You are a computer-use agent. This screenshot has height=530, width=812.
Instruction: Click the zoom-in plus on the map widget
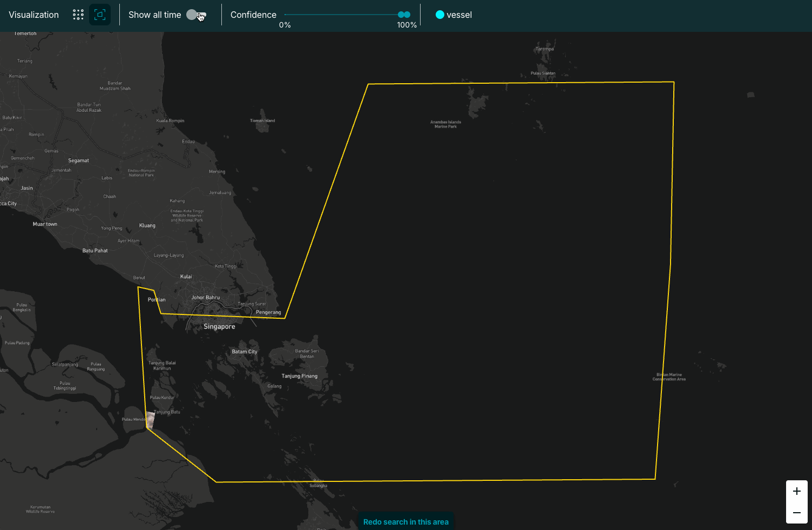[x=796, y=491]
